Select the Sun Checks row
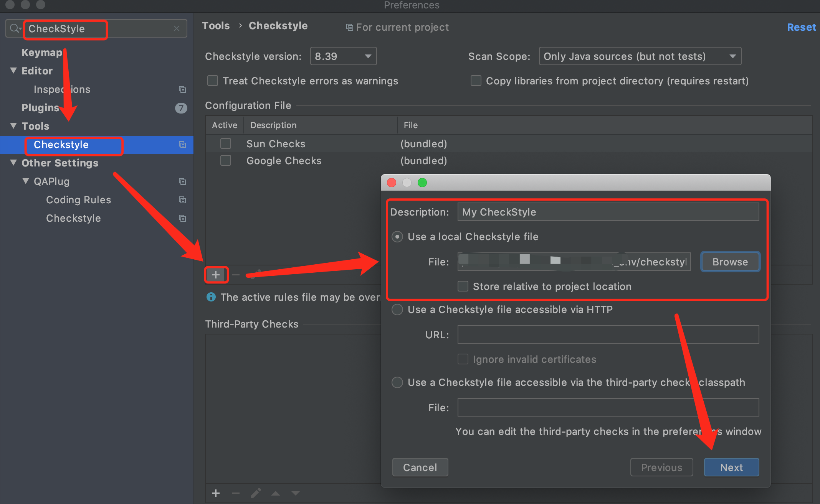Image resolution: width=820 pixels, height=504 pixels. point(509,144)
